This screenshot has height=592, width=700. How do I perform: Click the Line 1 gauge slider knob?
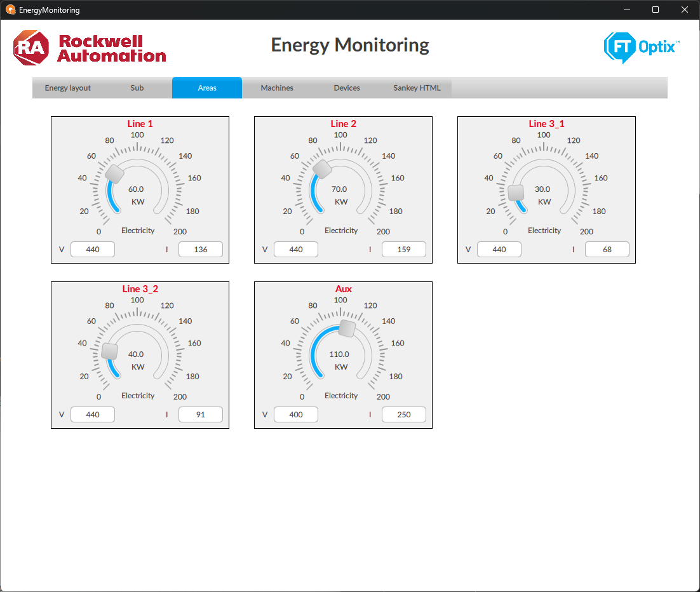(x=115, y=173)
